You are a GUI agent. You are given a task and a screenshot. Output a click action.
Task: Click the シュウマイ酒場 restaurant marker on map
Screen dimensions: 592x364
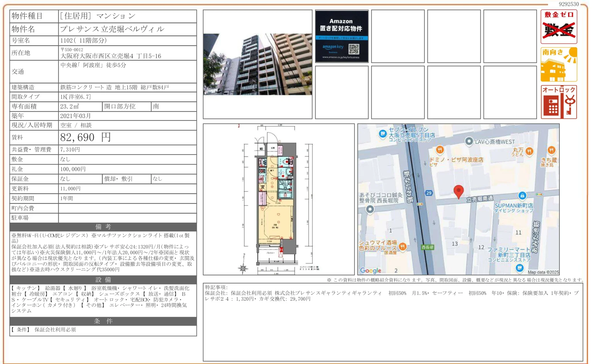[x=403, y=246]
